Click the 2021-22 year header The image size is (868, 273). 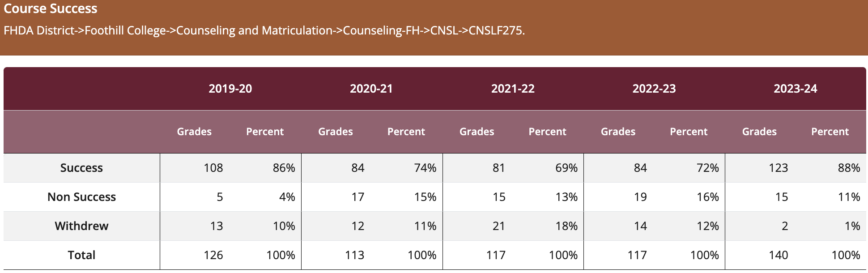(x=513, y=89)
